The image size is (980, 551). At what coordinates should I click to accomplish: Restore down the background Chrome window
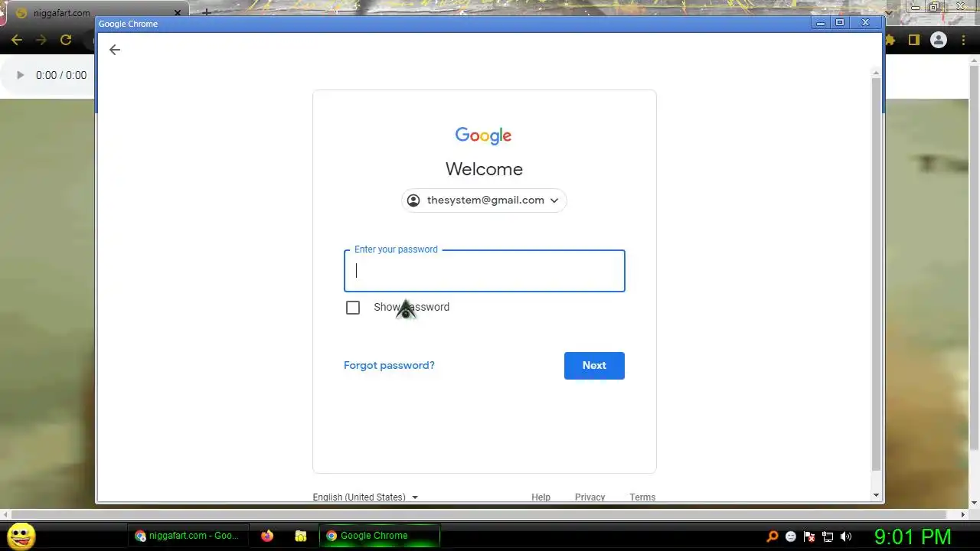934,7
